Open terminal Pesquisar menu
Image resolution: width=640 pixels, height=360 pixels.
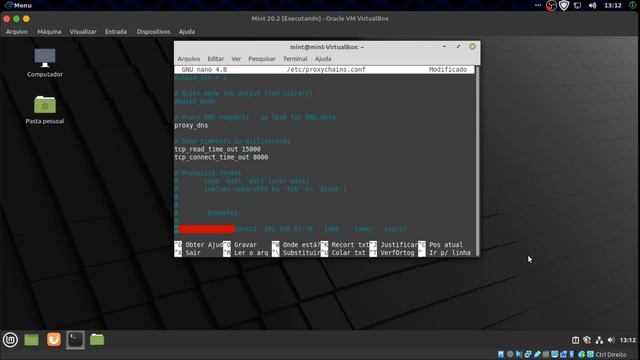coord(262,59)
